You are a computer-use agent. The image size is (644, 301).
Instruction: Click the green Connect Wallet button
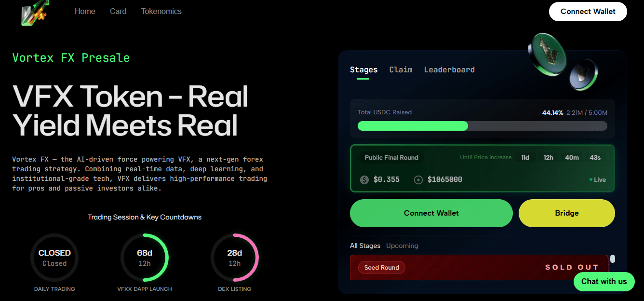[x=431, y=213]
